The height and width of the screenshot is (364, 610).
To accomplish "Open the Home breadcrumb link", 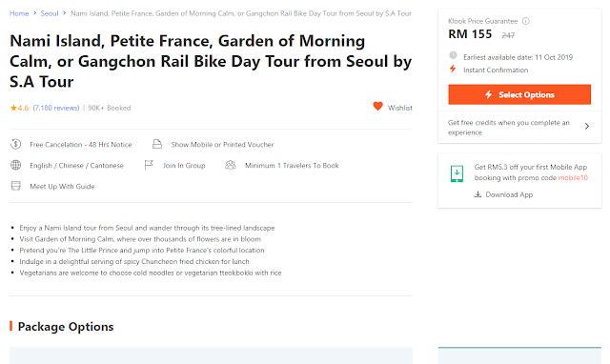I will [19, 13].
